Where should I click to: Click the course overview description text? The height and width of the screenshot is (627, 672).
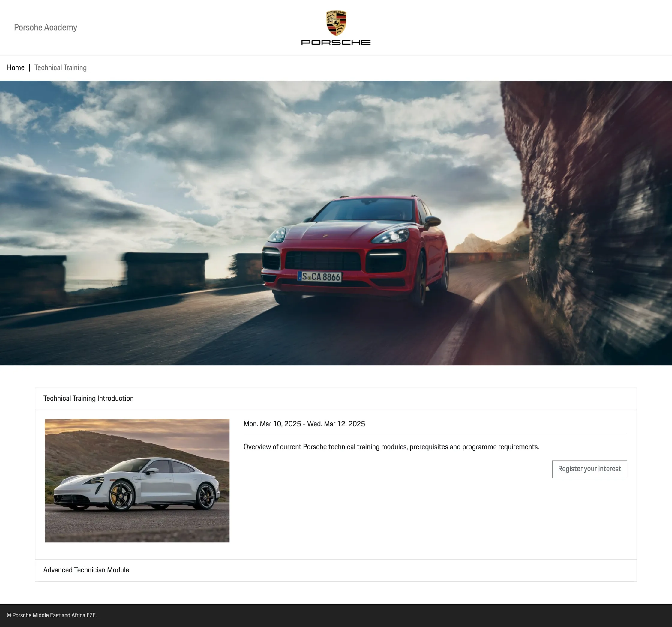pos(391,447)
